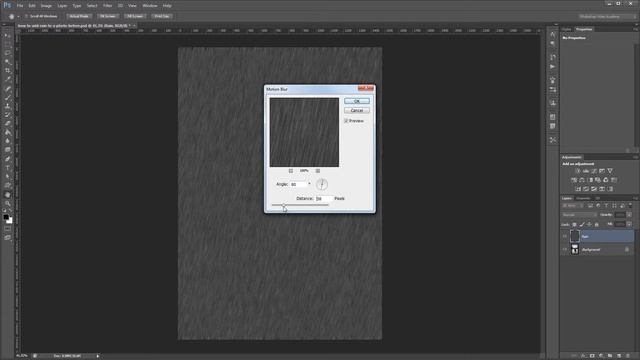Select the Eraser tool
This screenshot has height=360, width=640.
pos(7,124)
